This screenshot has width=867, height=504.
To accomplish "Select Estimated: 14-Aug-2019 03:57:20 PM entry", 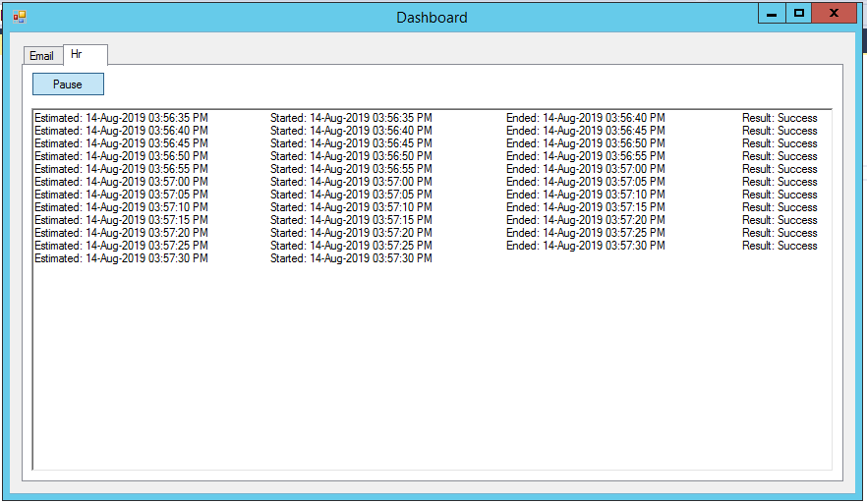I will point(121,232).
